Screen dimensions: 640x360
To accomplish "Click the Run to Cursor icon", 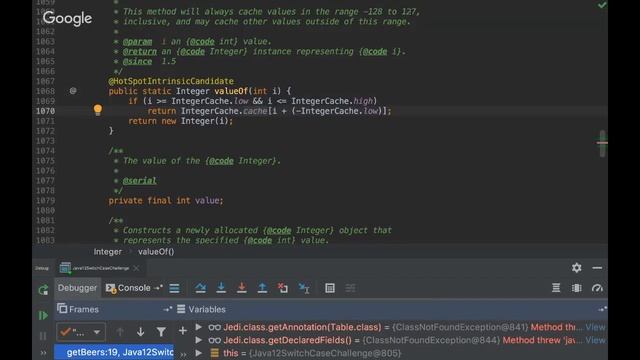I will coord(304,288).
